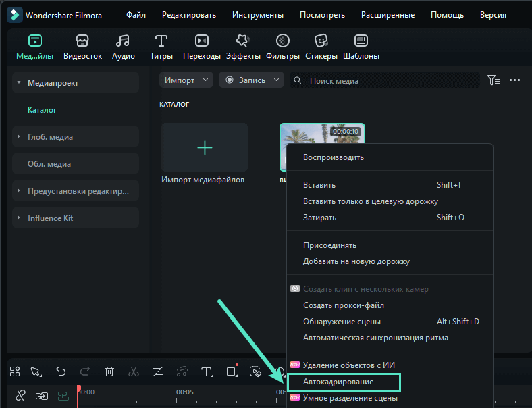Choose Вставить in the context menu
This screenshot has height=408, width=532.
click(390, 185)
